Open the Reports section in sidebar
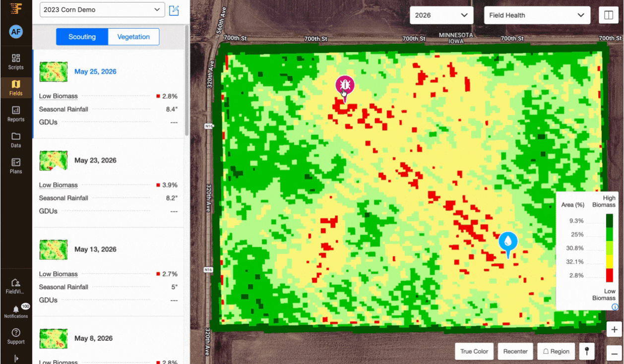Image resolution: width=624 pixels, height=364 pixels. [x=16, y=114]
